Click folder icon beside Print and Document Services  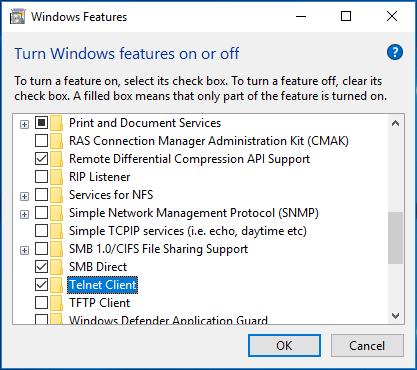coord(57,123)
